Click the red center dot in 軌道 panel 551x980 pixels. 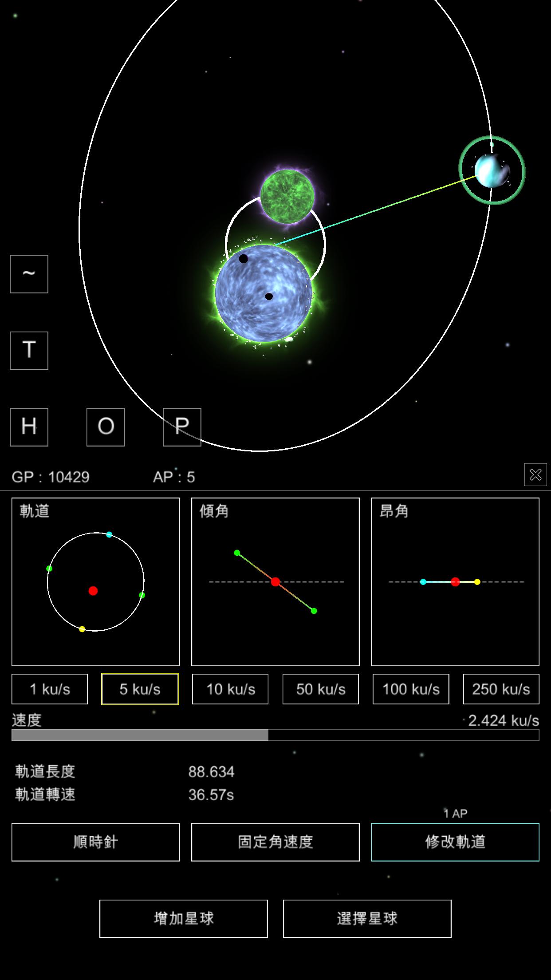[93, 590]
